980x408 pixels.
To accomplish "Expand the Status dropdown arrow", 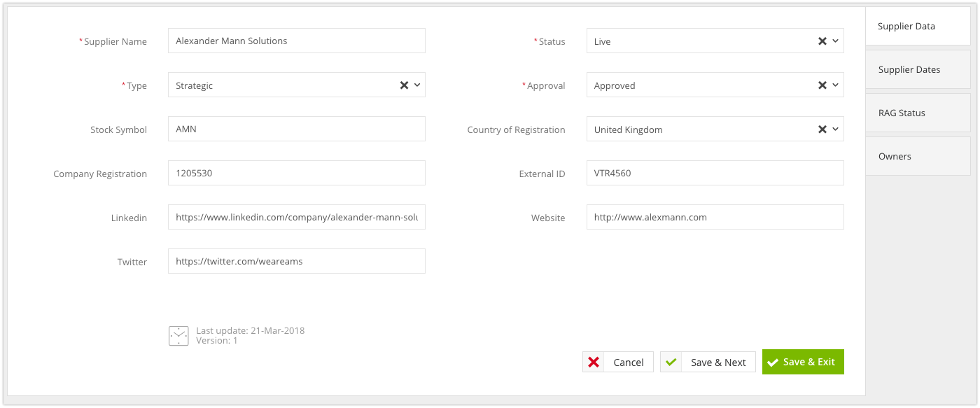I will 835,41.
